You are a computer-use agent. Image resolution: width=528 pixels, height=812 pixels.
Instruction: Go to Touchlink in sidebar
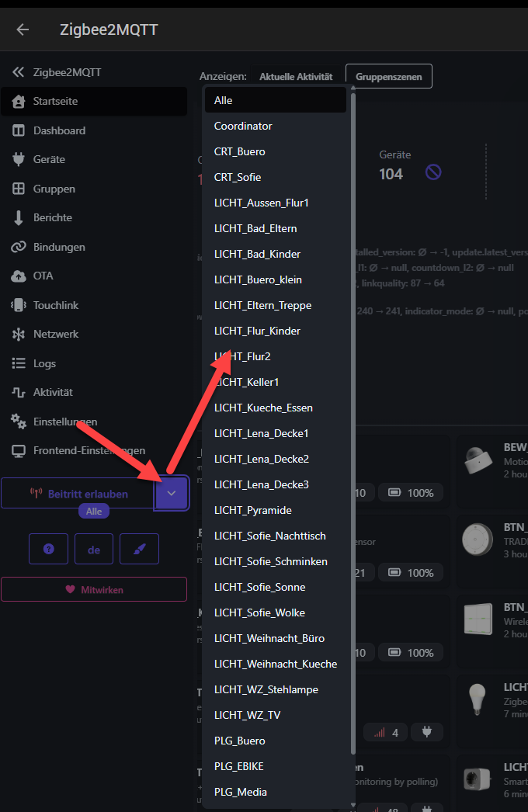55,305
